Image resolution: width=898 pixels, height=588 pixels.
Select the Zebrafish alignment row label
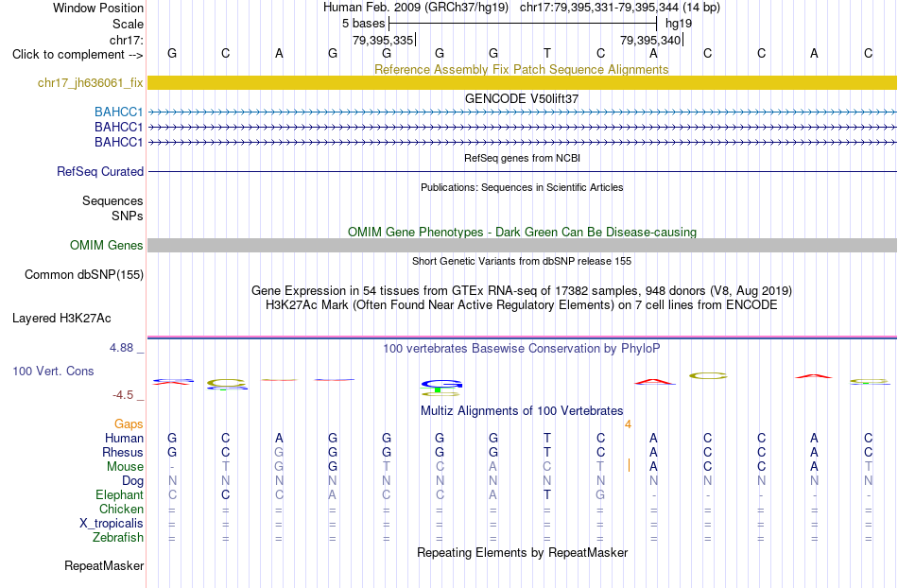[118, 538]
